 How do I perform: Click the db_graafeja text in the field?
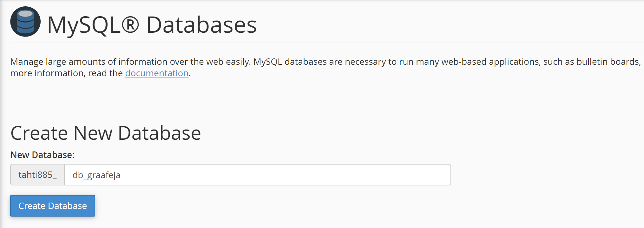pyautogui.click(x=96, y=175)
